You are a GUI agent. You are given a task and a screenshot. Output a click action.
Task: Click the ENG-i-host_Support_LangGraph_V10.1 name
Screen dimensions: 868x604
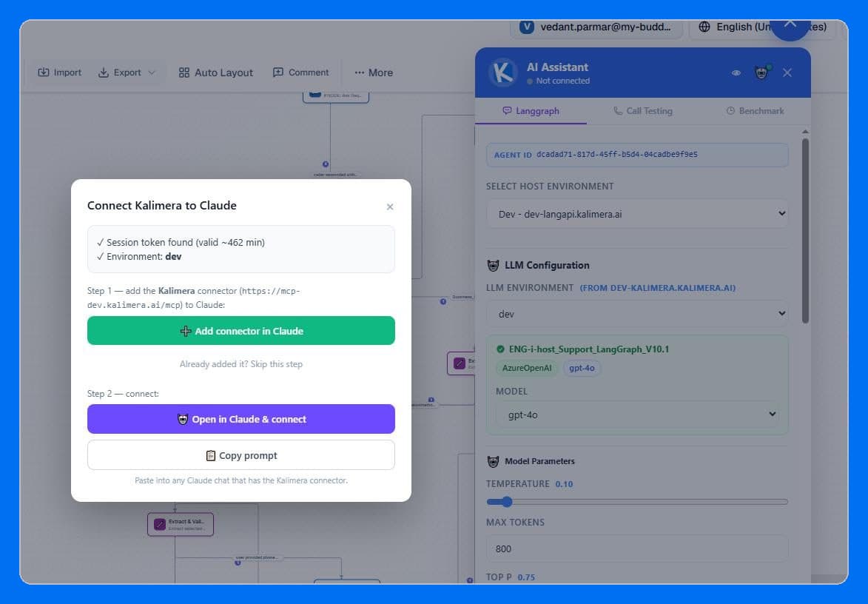point(589,349)
